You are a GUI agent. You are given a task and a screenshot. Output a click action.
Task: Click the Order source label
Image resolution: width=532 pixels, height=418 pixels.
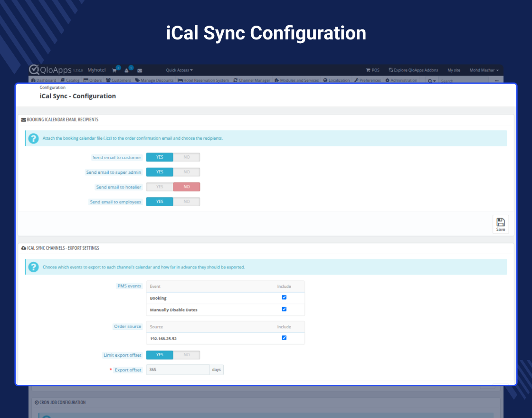[127, 326]
